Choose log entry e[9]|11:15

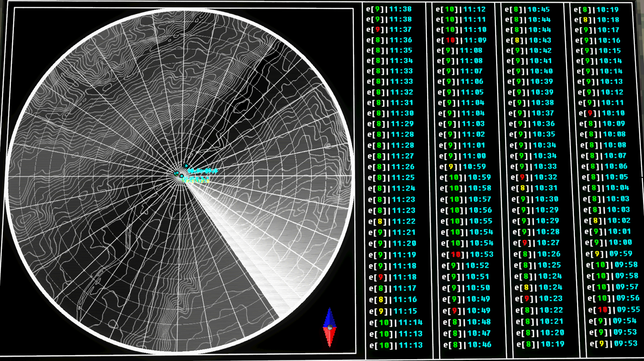point(393,311)
